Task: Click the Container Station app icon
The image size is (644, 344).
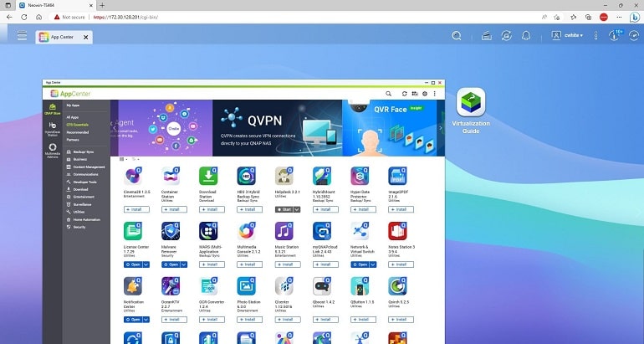Action: coord(171,176)
